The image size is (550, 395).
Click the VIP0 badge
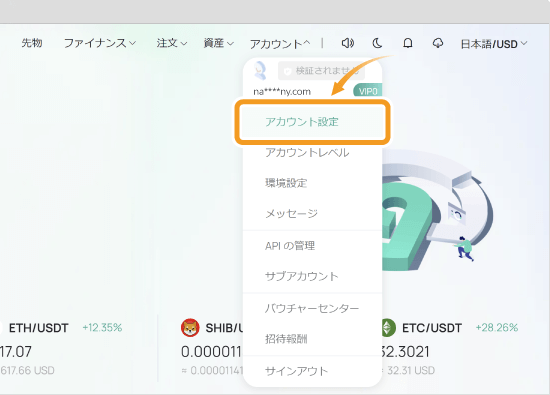pos(367,91)
